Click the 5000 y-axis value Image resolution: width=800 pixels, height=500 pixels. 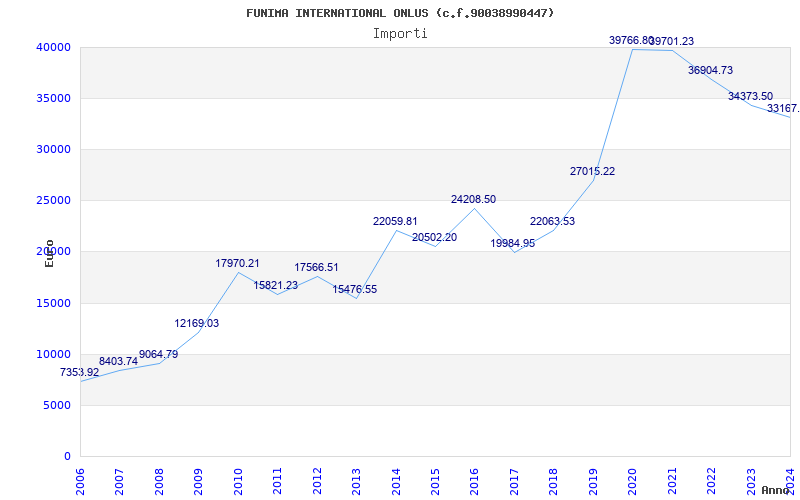click(x=56, y=406)
